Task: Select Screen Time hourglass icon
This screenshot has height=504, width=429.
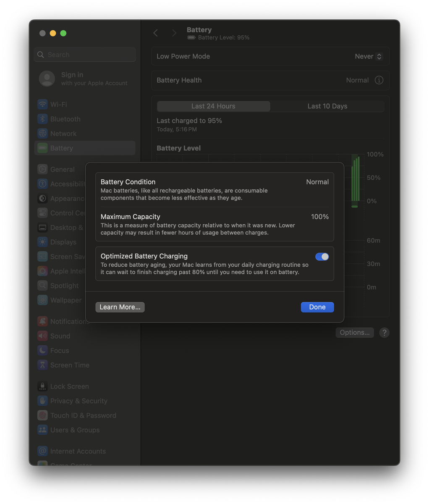Action: pos(42,365)
